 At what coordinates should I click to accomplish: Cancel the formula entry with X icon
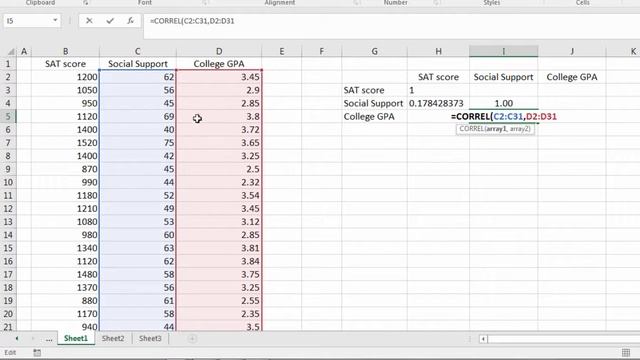click(x=89, y=21)
